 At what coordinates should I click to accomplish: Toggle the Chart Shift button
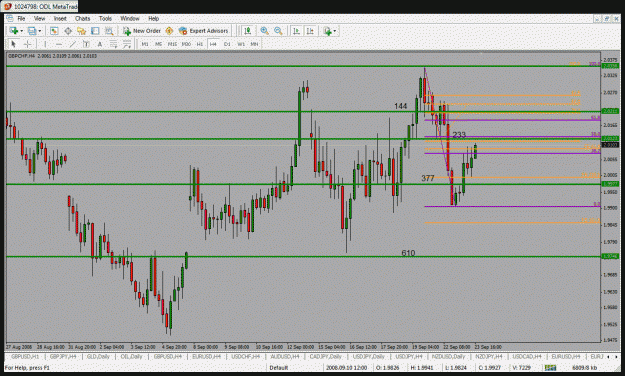pyautogui.click(x=310, y=31)
